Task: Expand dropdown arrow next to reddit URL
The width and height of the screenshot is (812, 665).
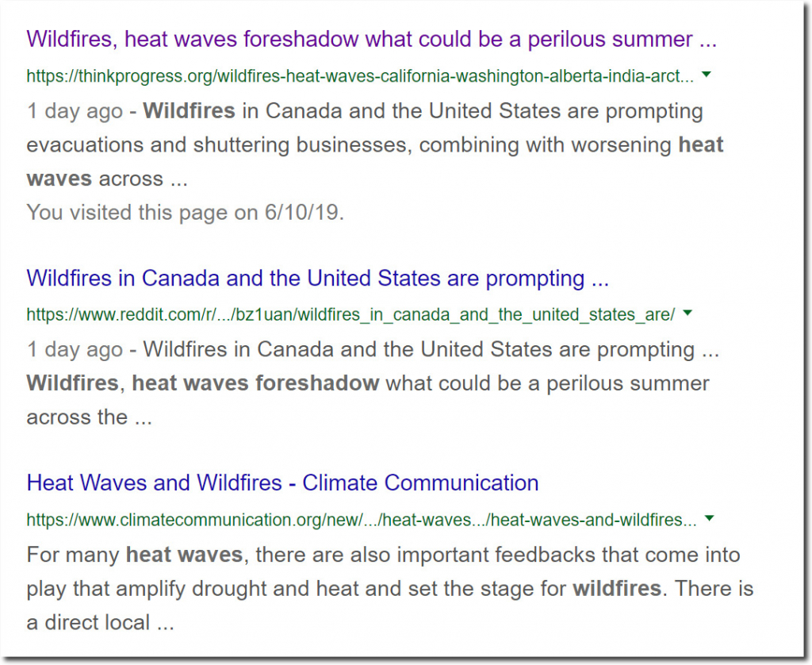Action: click(x=688, y=313)
